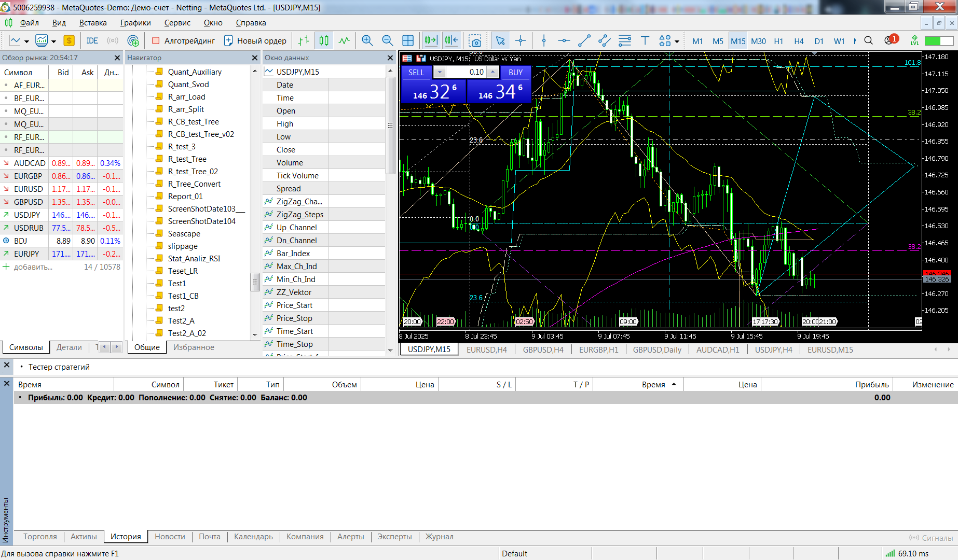This screenshot has width=958, height=560.
Task: Select the H1 timeframe
Action: [778, 41]
